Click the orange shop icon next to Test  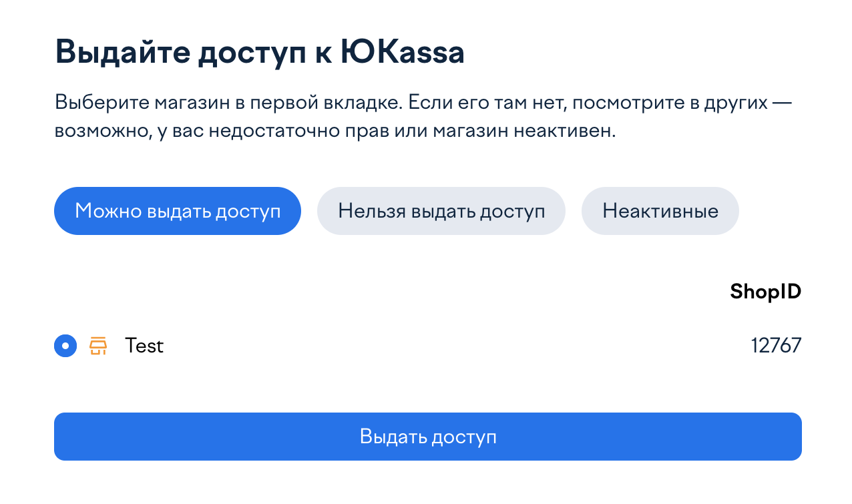97,346
